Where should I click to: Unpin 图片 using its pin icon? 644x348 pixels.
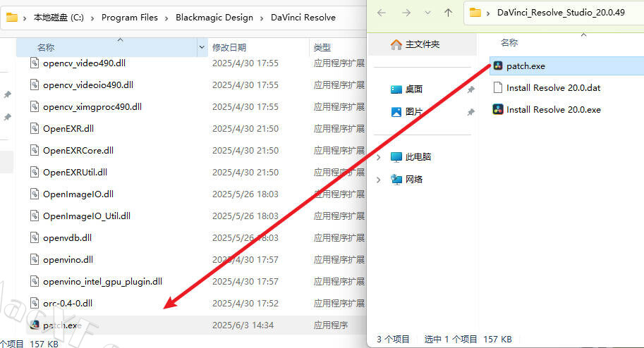click(470, 112)
